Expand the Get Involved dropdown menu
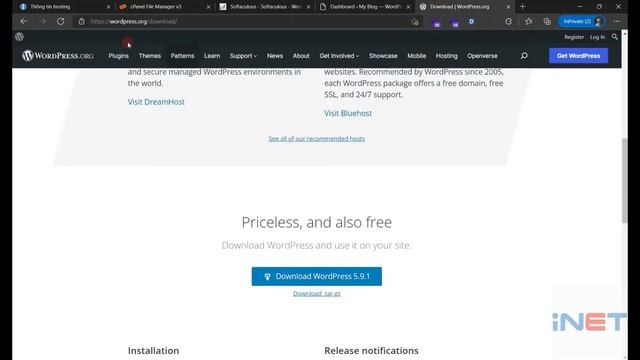Viewport: 640px width, 360px height. pyautogui.click(x=339, y=56)
